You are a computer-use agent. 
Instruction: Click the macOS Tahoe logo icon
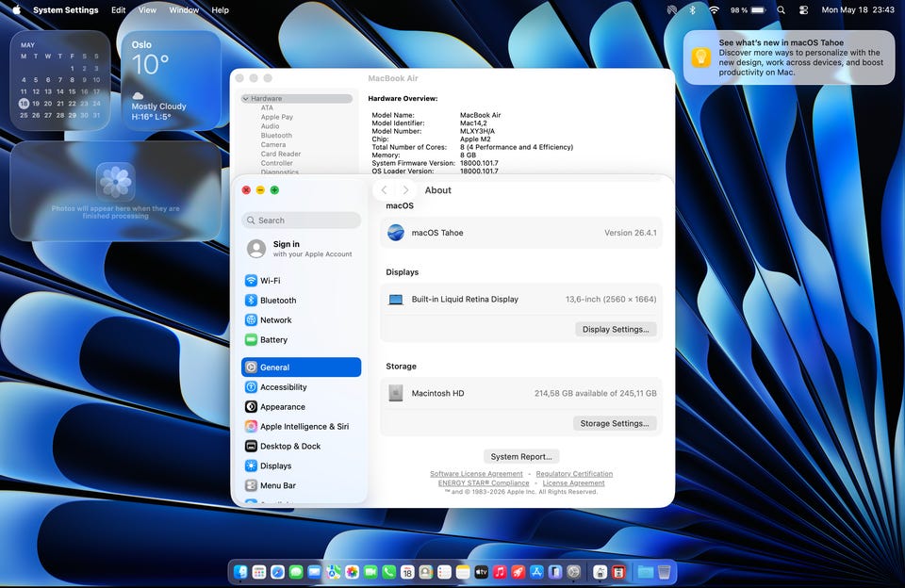(396, 233)
